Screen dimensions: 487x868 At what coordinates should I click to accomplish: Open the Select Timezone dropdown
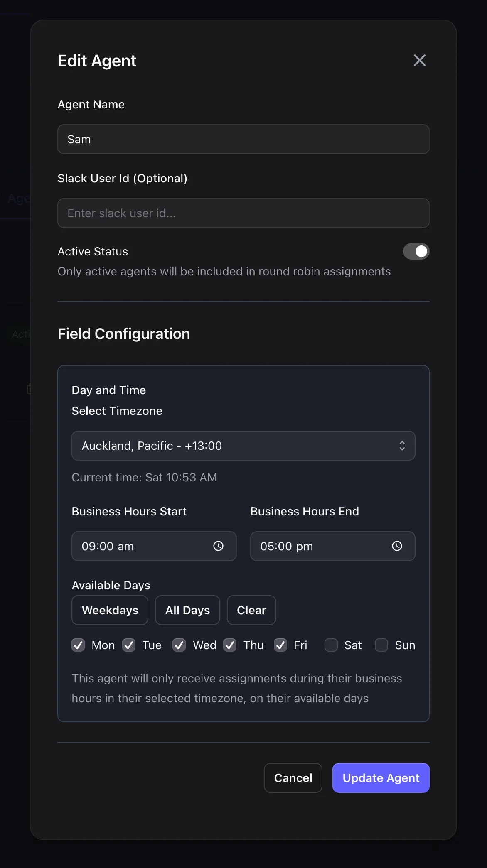pyautogui.click(x=243, y=446)
